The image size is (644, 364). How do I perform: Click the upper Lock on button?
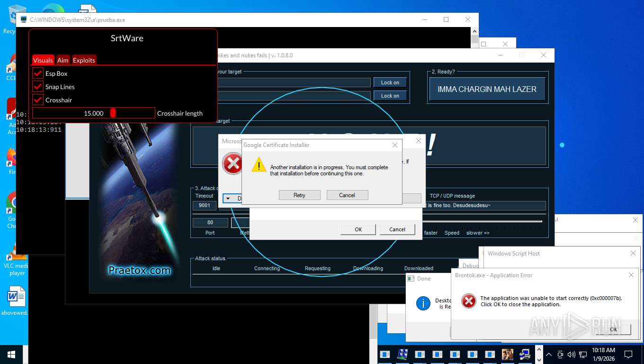point(390,82)
